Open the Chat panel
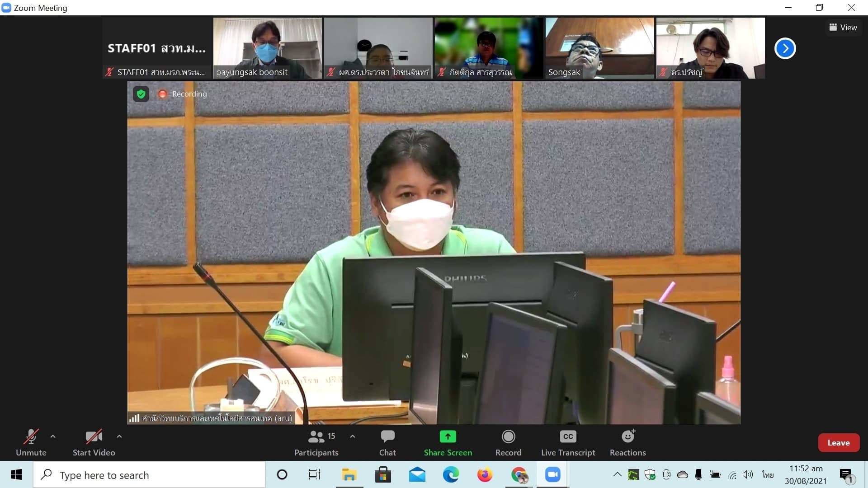868x488 pixels. pos(387,442)
